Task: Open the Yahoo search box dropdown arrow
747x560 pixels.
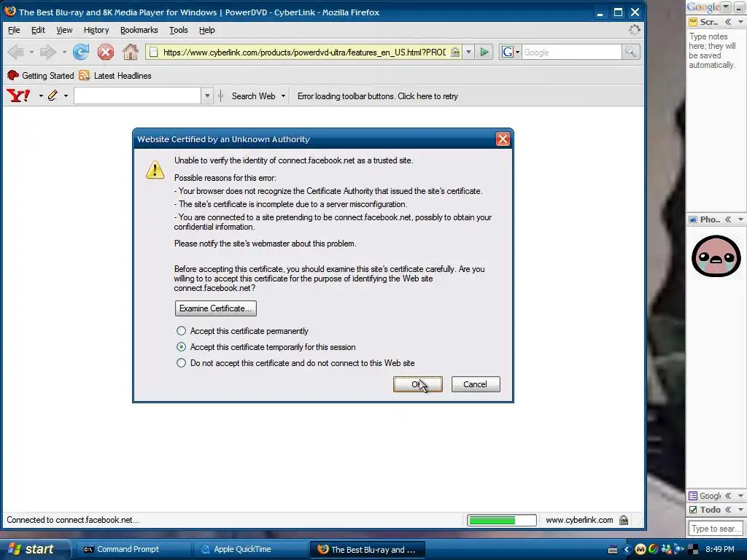Action: click(x=207, y=96)
